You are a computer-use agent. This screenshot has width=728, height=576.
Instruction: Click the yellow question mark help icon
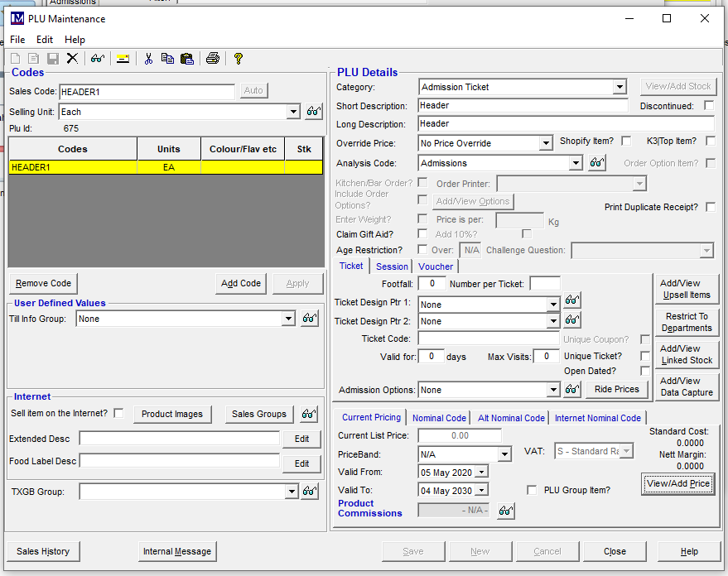click(x=238, y=58)
